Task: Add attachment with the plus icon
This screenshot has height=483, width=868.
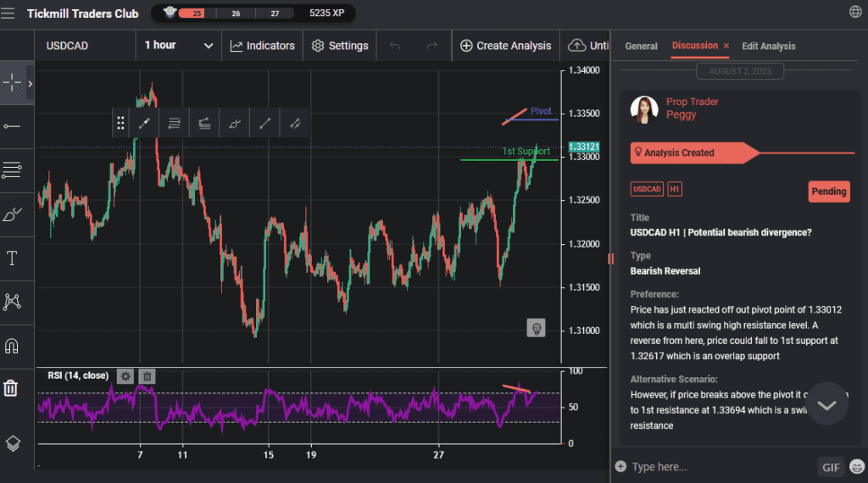Action: pos(620,466)
